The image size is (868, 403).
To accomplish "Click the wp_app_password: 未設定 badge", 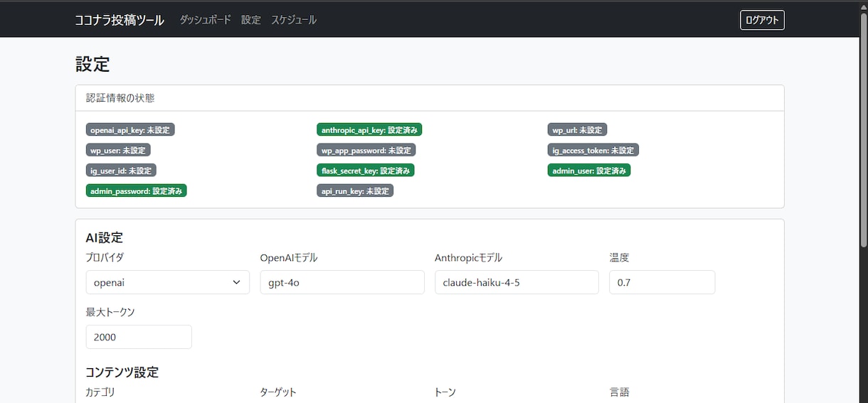I will (366, 151).
